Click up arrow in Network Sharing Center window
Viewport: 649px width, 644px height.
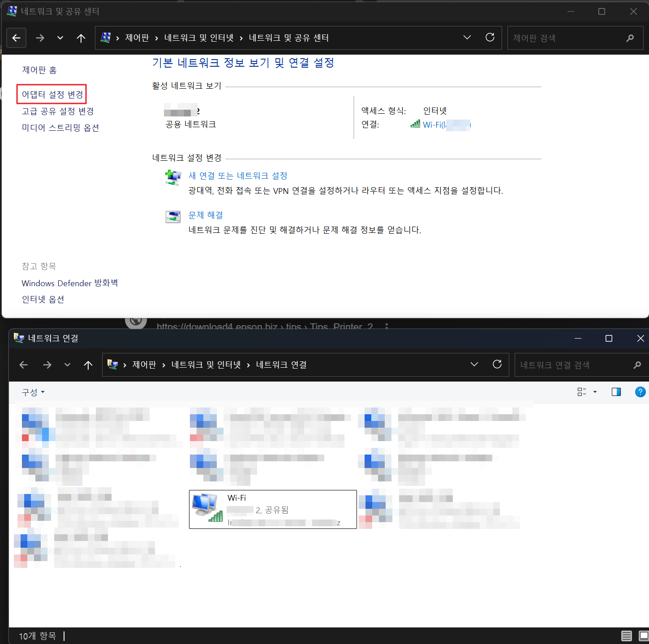[81, 38]
